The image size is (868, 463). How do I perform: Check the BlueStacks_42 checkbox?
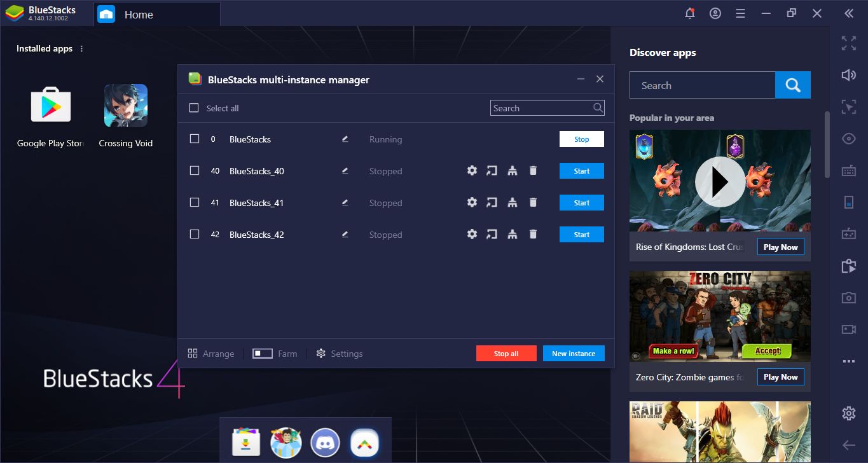click(195, 234)
